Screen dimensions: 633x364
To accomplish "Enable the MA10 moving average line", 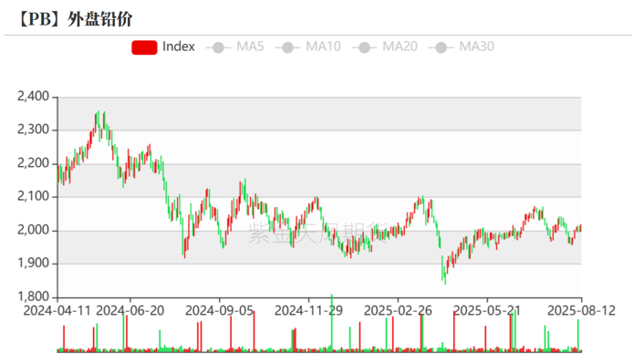I will pyautogui.click(x=308, y=47).
